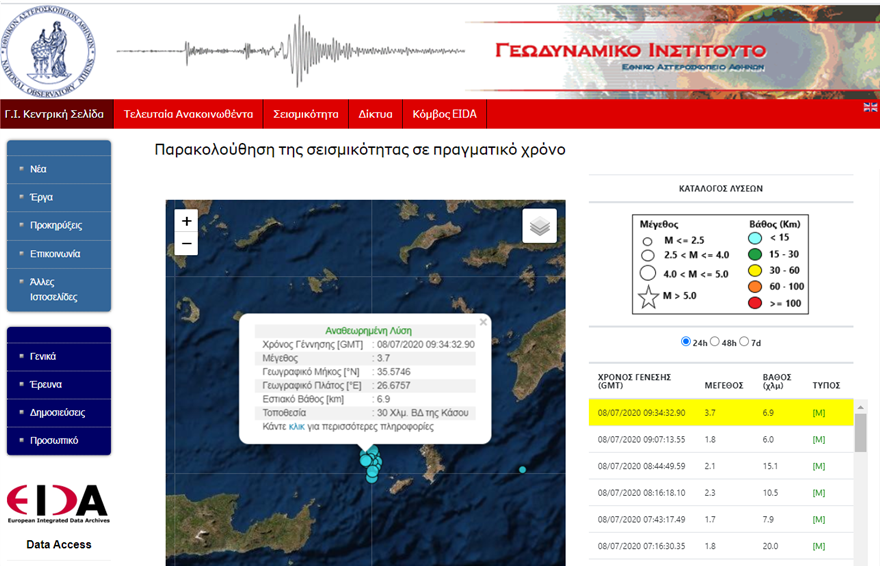Open Δημοσιεύσεις in the dark sidebar
Screen dimensions: 880x566
coord(59,412)
